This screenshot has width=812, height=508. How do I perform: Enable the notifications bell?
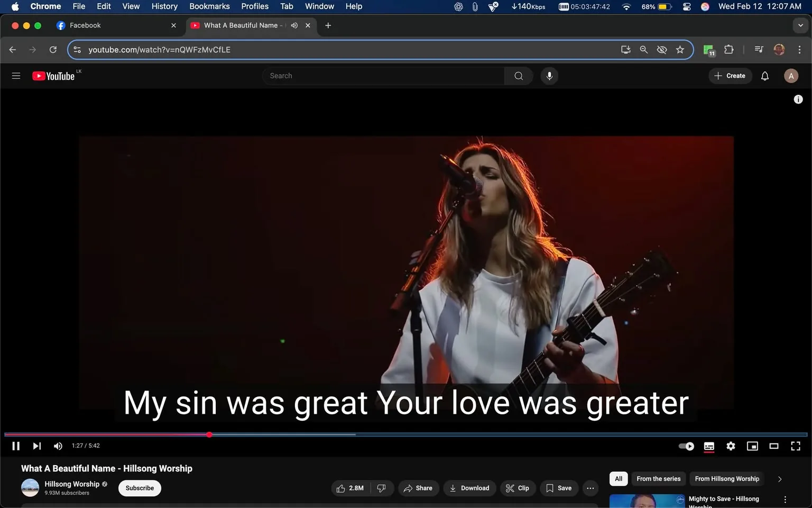click(764, 75)
